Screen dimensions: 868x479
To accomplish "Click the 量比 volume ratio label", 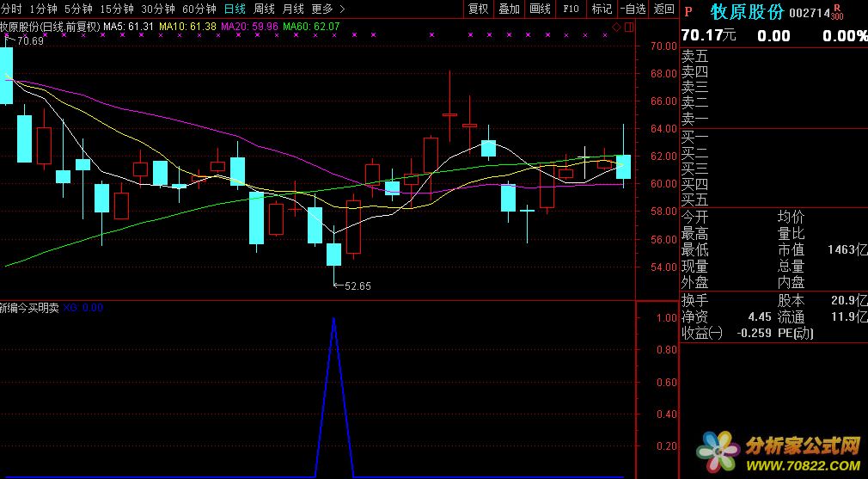I will (791, 234).
